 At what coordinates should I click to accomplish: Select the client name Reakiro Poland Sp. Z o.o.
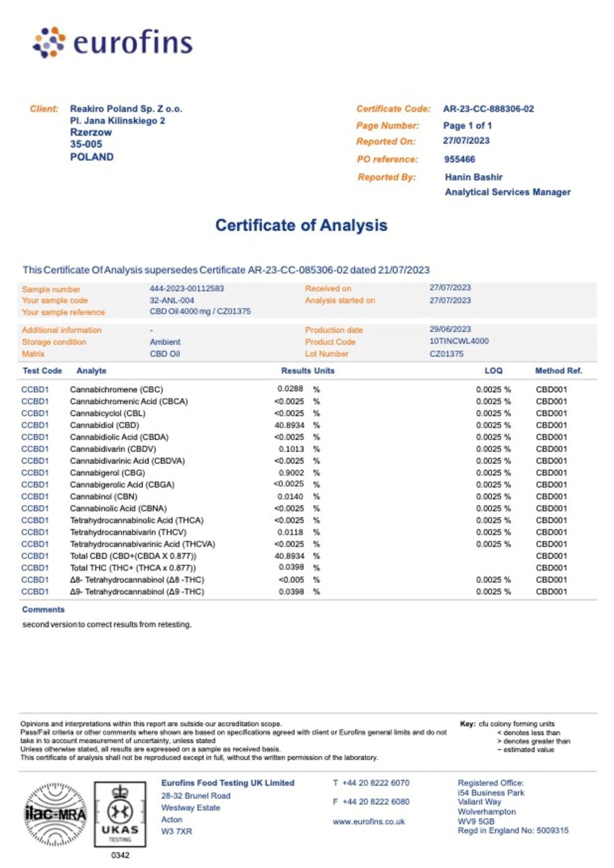[x=126, y=109]
